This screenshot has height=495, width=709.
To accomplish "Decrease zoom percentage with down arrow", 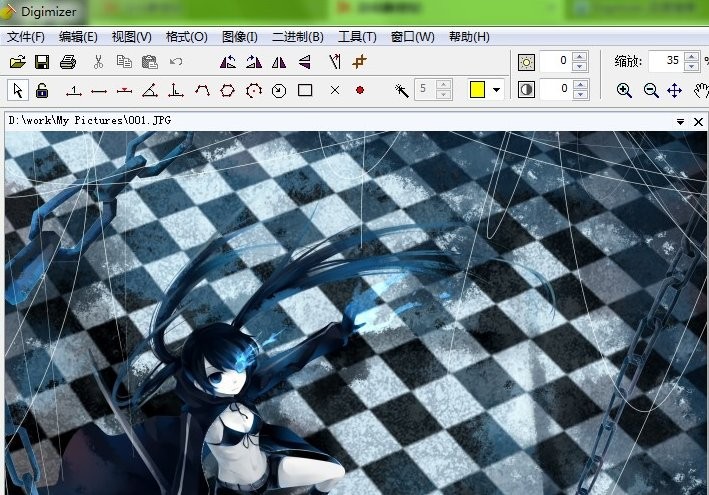I will point(691,66).
